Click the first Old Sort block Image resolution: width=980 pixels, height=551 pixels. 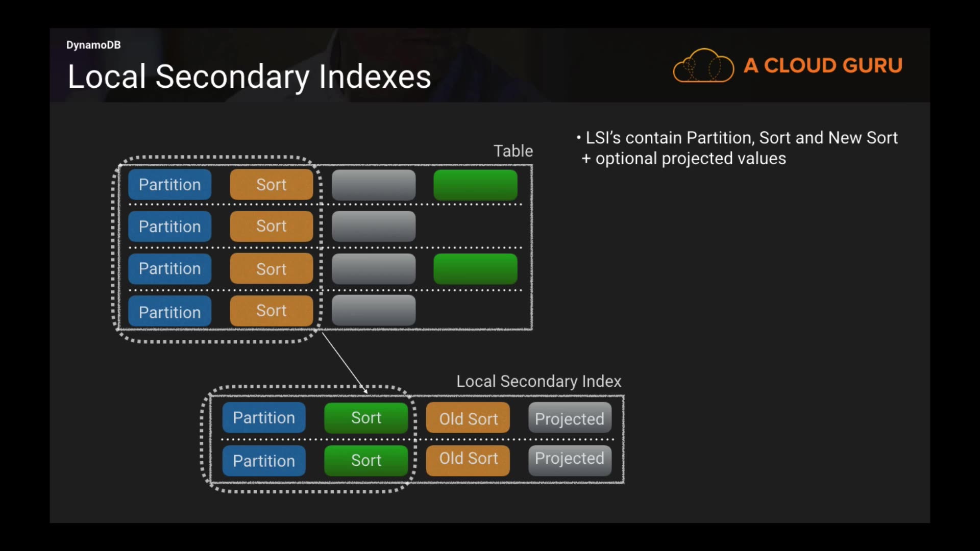point(468,418)
